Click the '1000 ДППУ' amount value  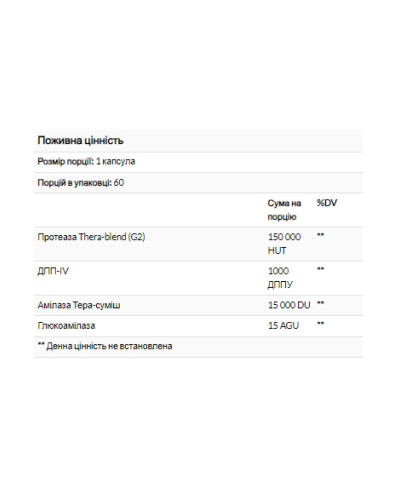point(280,278)
